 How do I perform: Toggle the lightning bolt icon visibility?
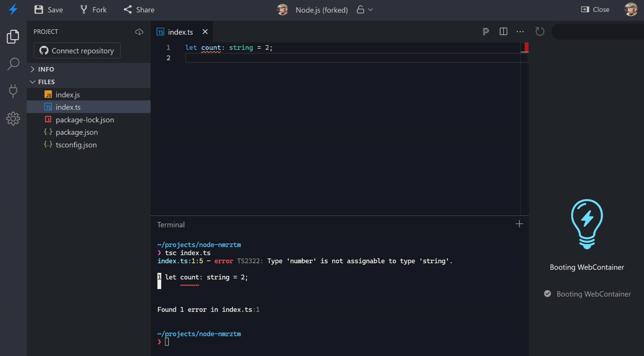[12, 9]
